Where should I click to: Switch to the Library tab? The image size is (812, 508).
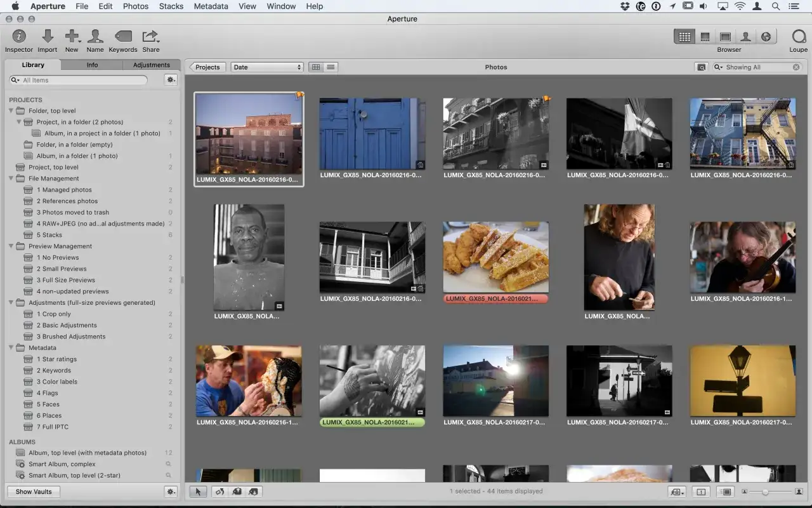pyautogui.click(x=33, y=65)
